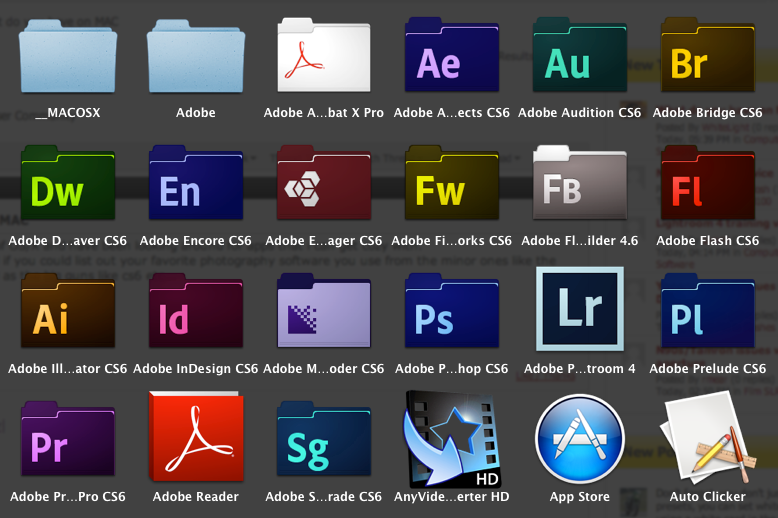Click the Adobe Fireworks CS6 folder
Image resolution: width=778 pixels, height=518 pixels.
(x=451, y=187)
